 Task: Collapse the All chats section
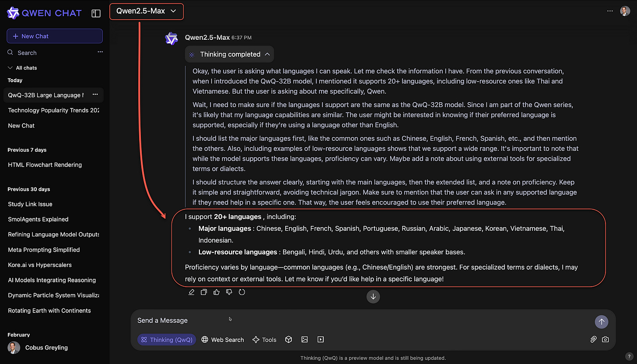22,68
